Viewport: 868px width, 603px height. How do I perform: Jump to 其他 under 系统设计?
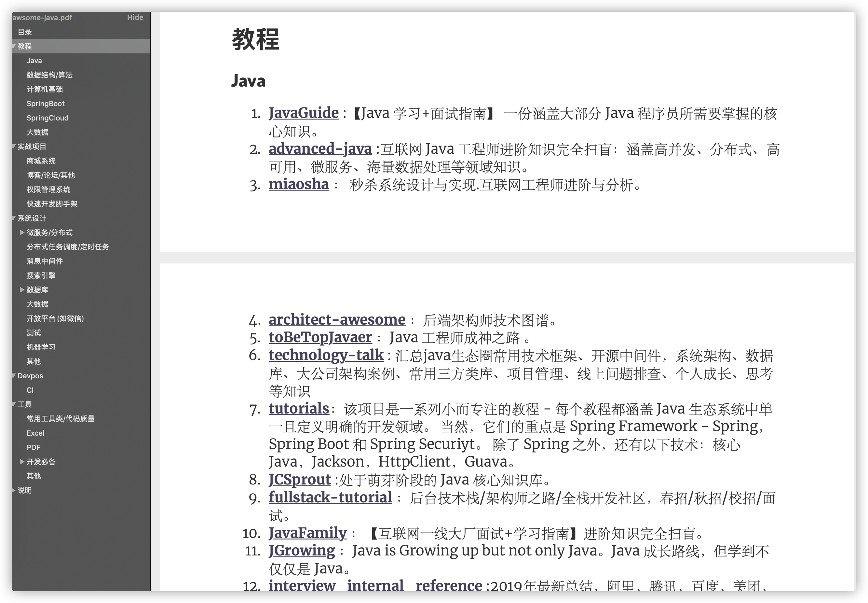[x=34, y=362]
